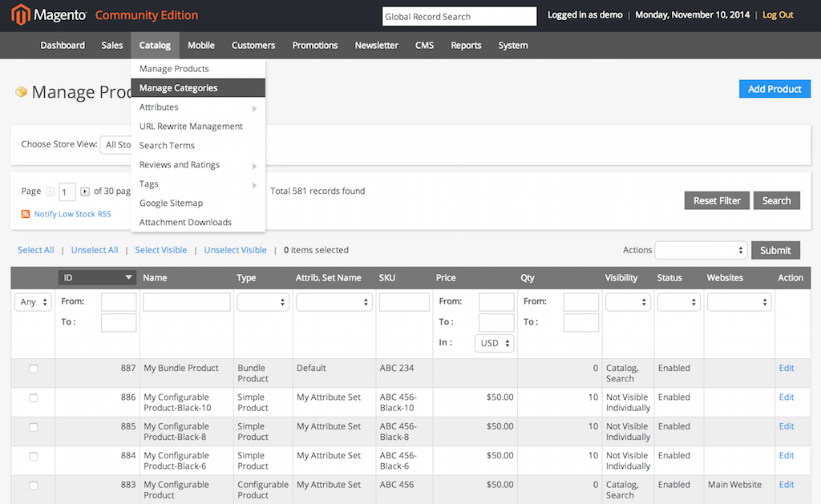
Task: Expand the Reviews and Ratings submenu arrow
Action: (x=254, y=166)
